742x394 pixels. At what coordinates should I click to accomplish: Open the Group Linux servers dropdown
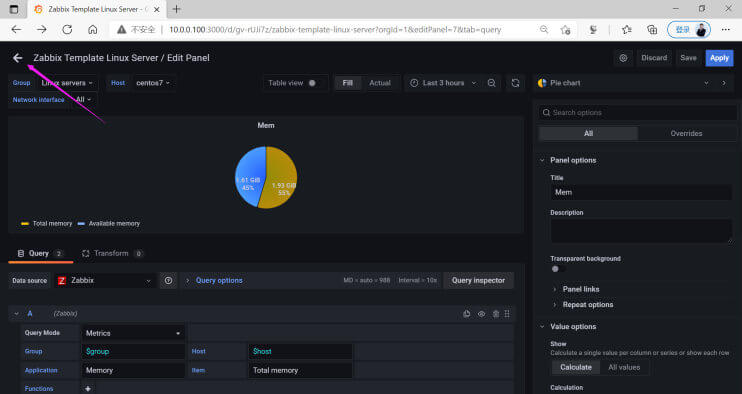click(x=67, y=83)
